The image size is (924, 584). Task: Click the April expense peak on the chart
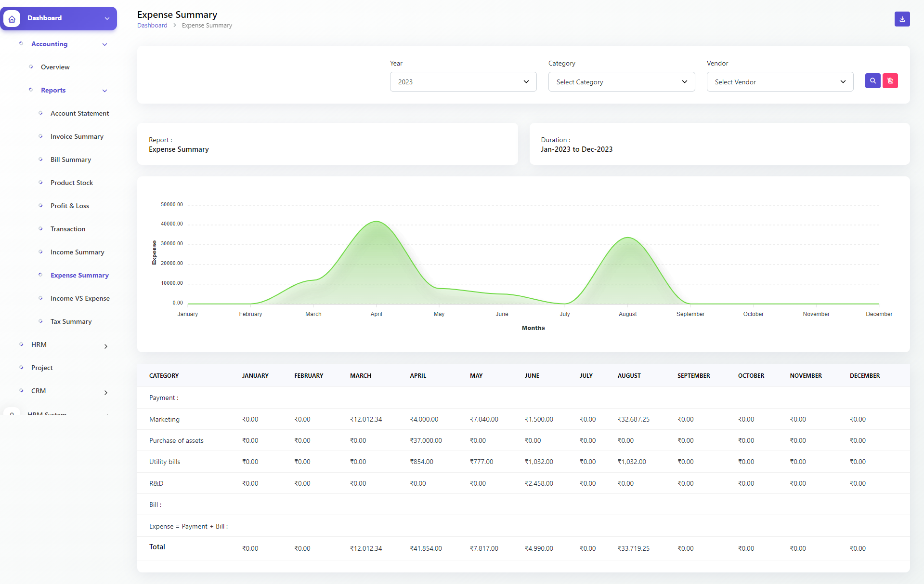[x=376, y=222]
